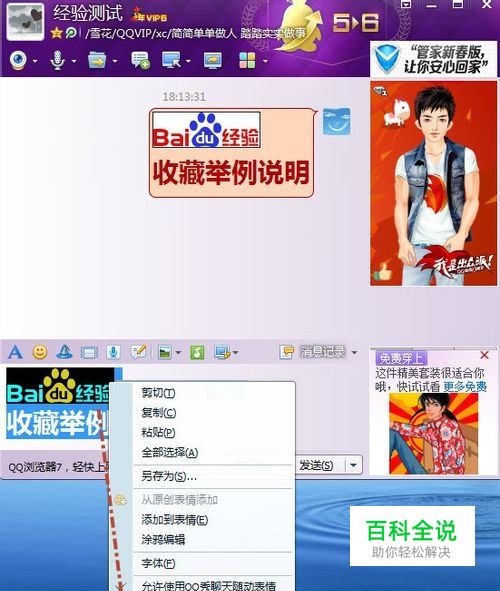Click the green search icon beside star
The width and height of the screenshot is (500, 591).
pyautogui.click(x=70, y=33)
